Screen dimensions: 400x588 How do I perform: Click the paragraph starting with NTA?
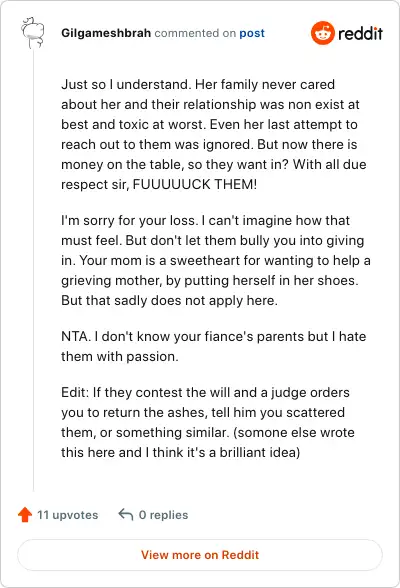pyautogui.click(x=213, y=346)
